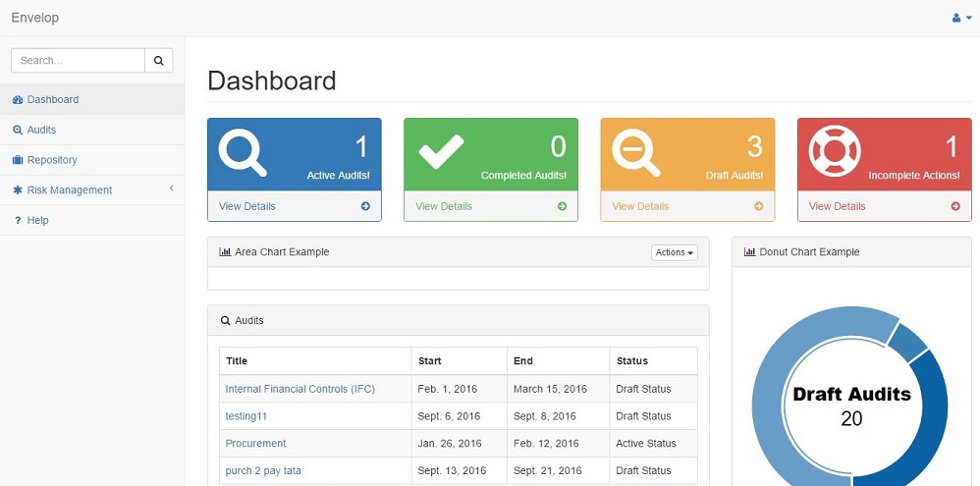
Task: Click the zoom-out icon on Draft Audits card
Action: coord(635,152)
